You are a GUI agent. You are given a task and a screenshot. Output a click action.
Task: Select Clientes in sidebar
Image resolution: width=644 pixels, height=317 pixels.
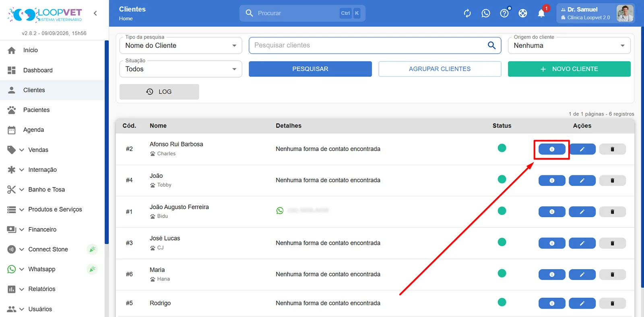click(x=52, y=90)
